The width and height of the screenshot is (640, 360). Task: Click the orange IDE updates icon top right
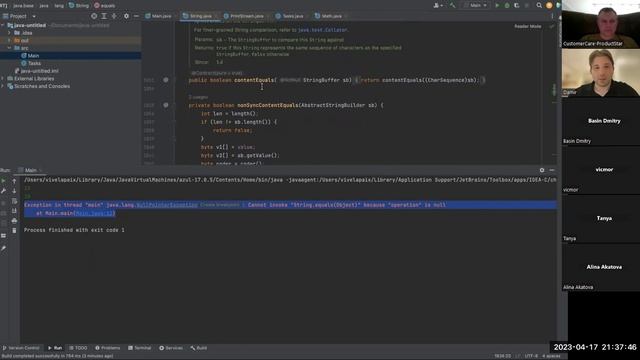[549, 6]
